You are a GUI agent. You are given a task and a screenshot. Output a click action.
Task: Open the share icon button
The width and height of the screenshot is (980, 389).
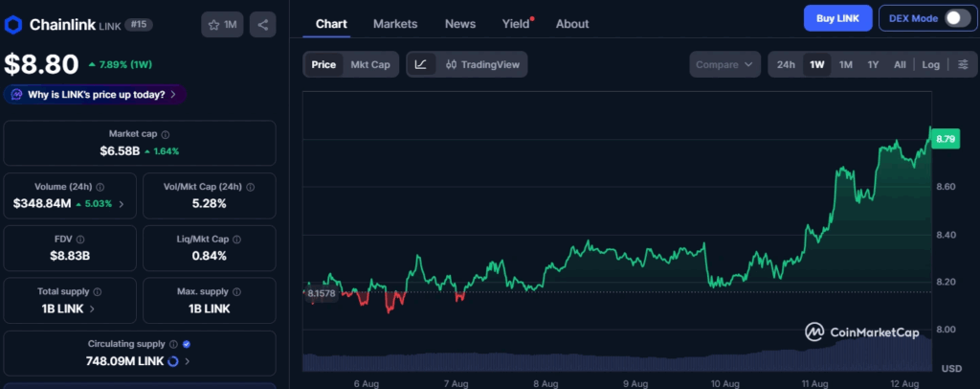[x=262, y=25]
